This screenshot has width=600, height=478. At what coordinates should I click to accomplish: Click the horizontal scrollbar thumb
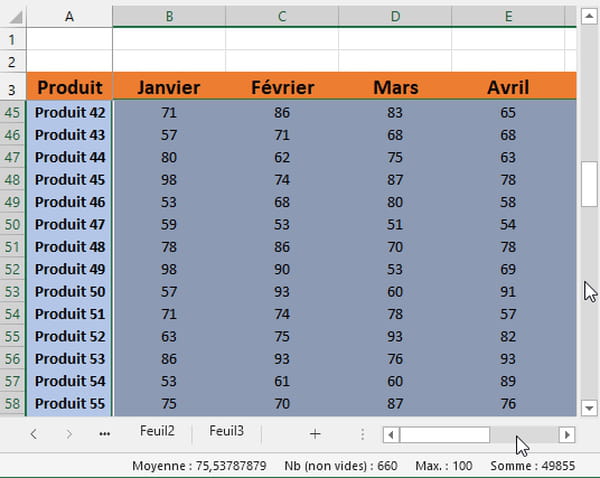tap(445, 435)
